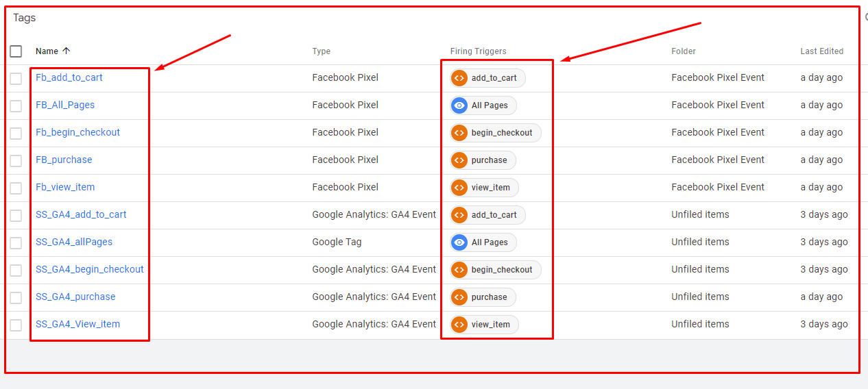Click the purchase trigger icon for FB_purchase
The image size is (868, 389).
click(459, 160)
